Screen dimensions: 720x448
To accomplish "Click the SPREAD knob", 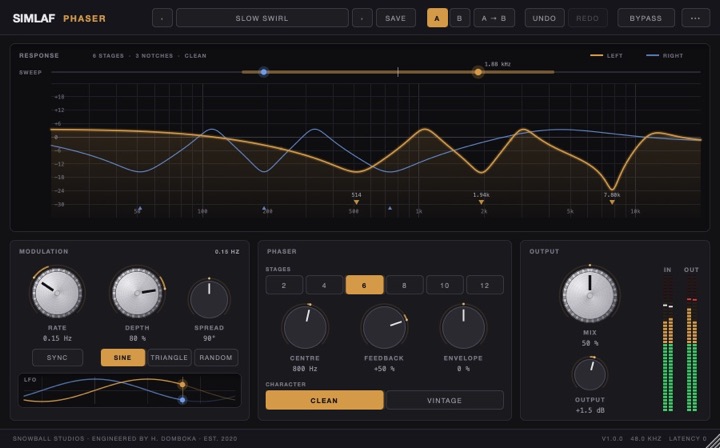I will pos(209,299).
